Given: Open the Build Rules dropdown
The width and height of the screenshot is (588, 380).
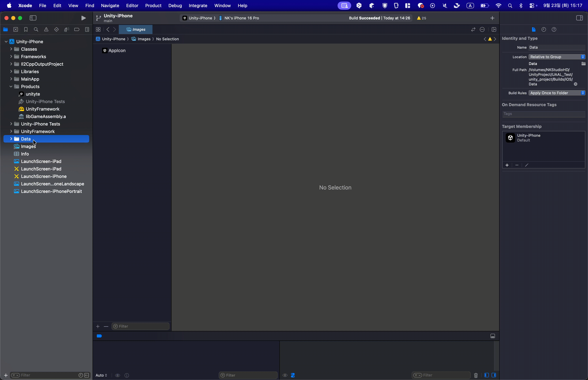Looking at the screenshot, I should [557, 93].
